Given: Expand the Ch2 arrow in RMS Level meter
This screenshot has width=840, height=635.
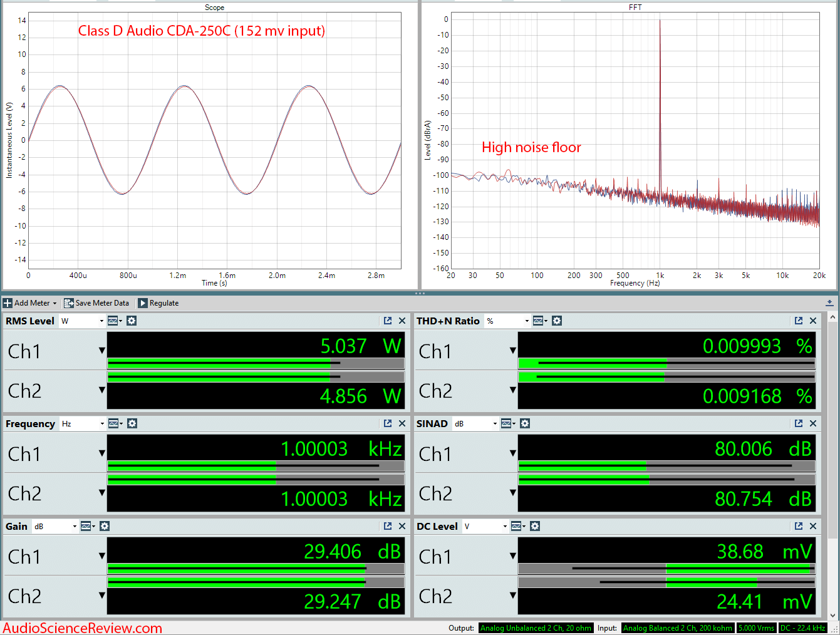Looking at the screenshot, I should point(101,390).
